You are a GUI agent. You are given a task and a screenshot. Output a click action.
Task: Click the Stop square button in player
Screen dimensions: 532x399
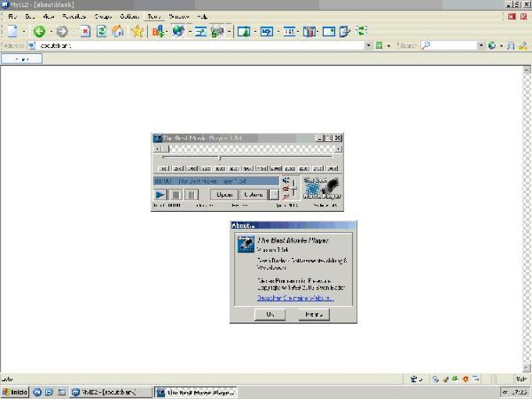176,195
